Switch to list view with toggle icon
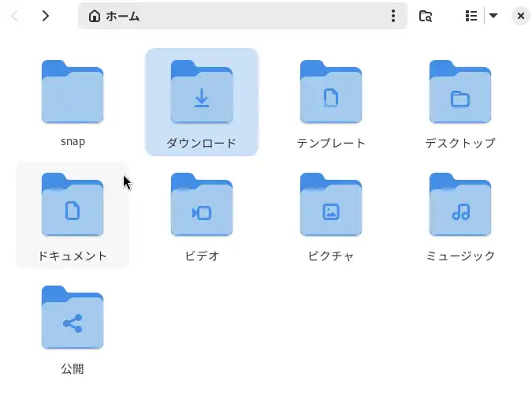Image resolution: width=532 pixels, height=396 pixels. (471, 16)
